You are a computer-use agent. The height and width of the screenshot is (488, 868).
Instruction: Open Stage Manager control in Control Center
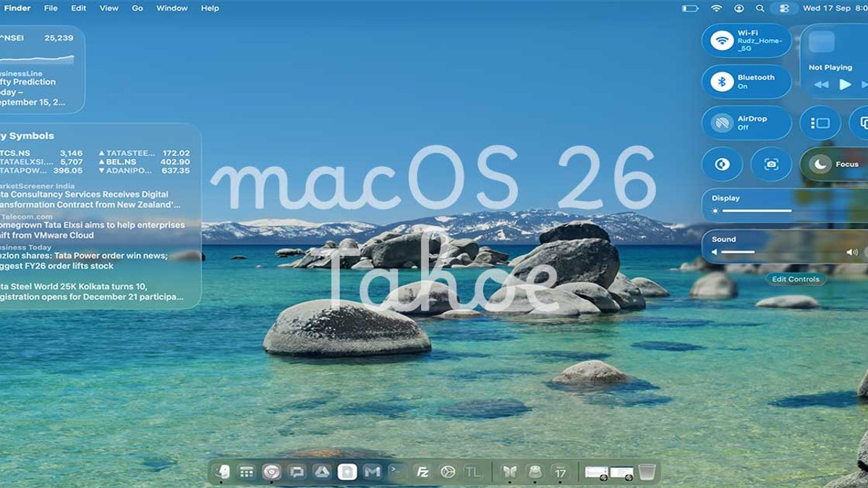coord(820,123)
